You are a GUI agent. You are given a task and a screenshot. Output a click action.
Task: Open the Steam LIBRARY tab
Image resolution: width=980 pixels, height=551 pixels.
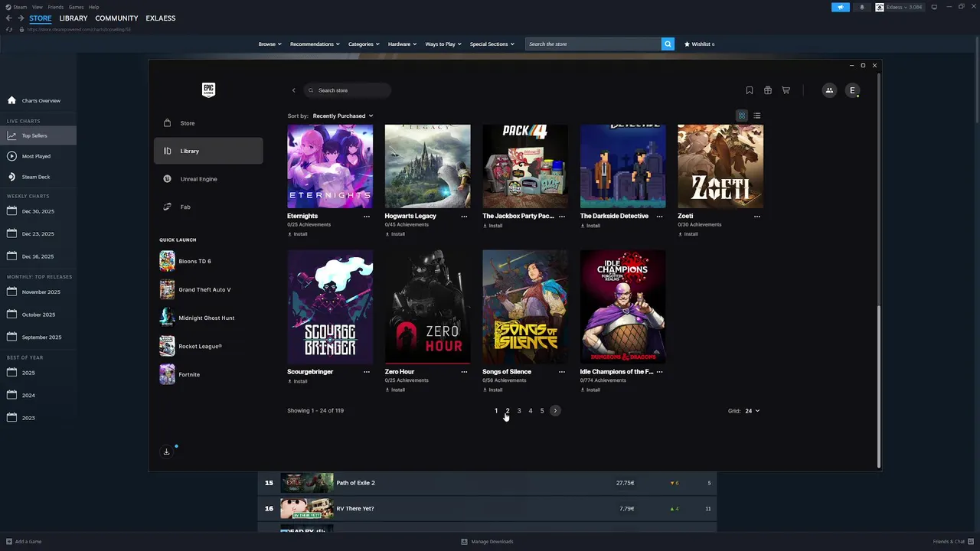73,18
